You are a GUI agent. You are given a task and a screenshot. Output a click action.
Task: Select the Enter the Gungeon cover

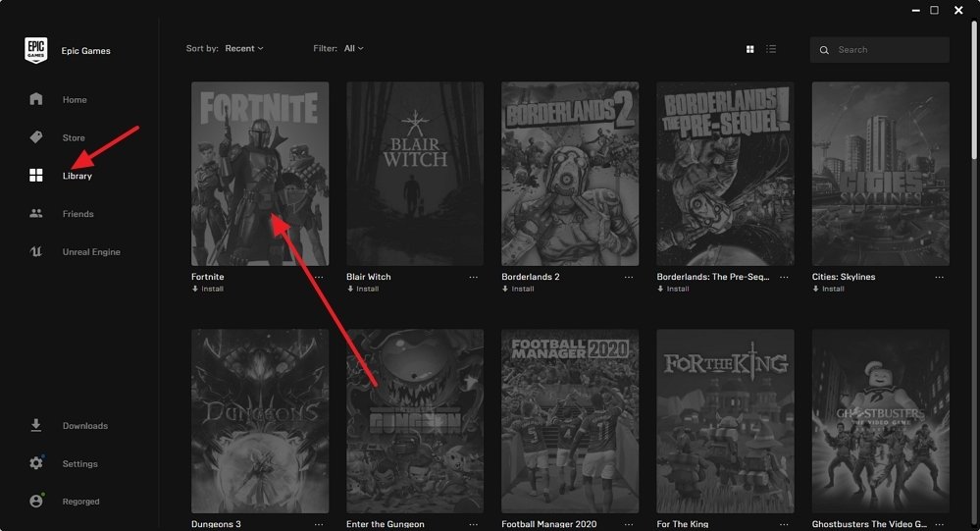(x=415, y=421)
